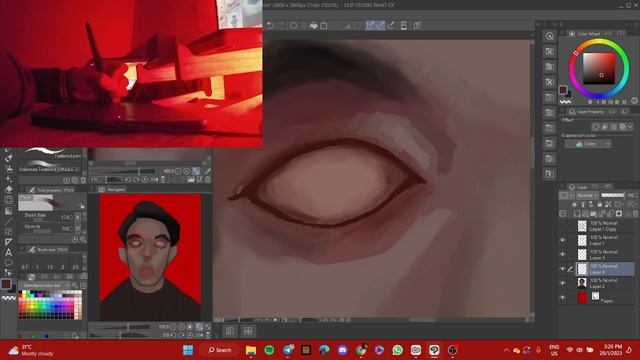This screenshot has width=640, height=360.
Task: Open File Explorer from the taskbar
Action: point(251,350)
